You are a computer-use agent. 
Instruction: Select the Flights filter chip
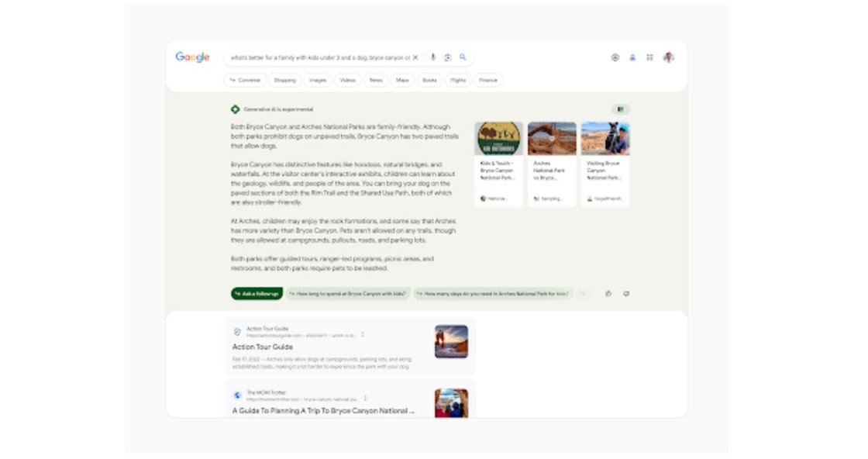click(458, 80)
